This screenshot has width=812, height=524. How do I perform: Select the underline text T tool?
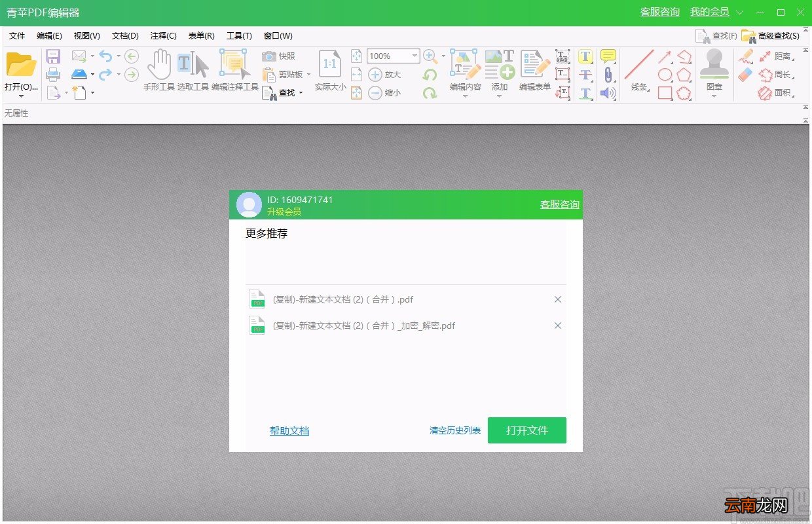click(585, 93)
